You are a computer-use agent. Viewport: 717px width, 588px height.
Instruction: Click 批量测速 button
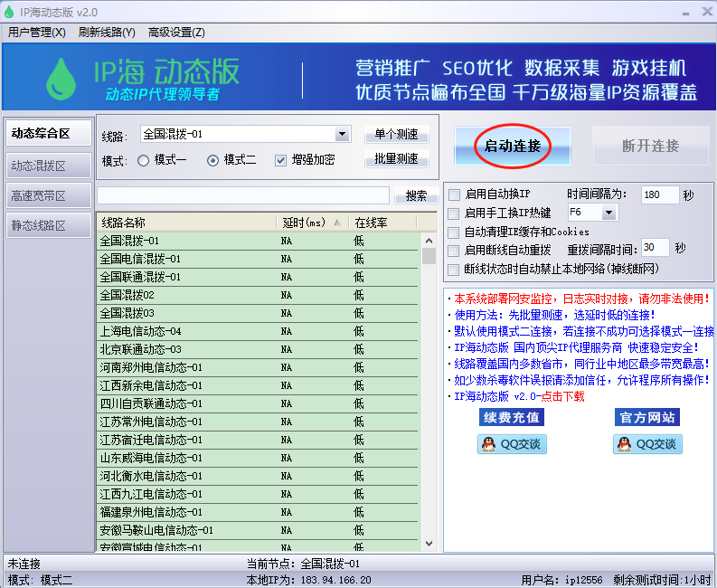(396, 159)
